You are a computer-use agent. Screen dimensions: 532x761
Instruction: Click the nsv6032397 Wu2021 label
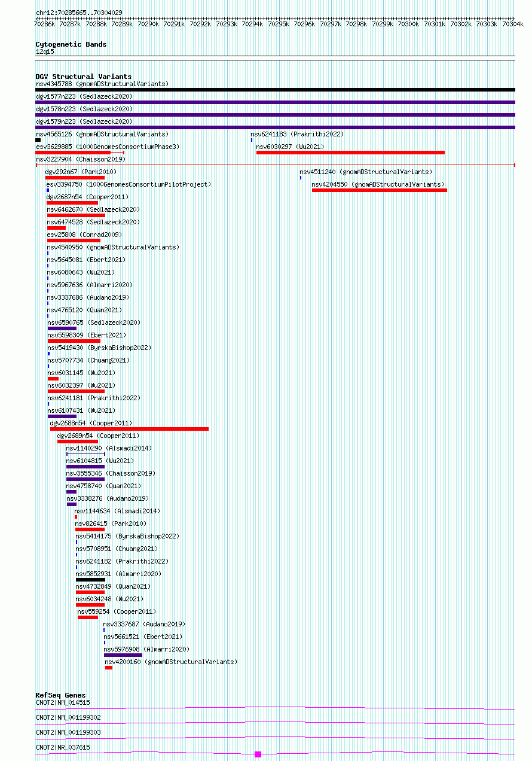[82, 385]
